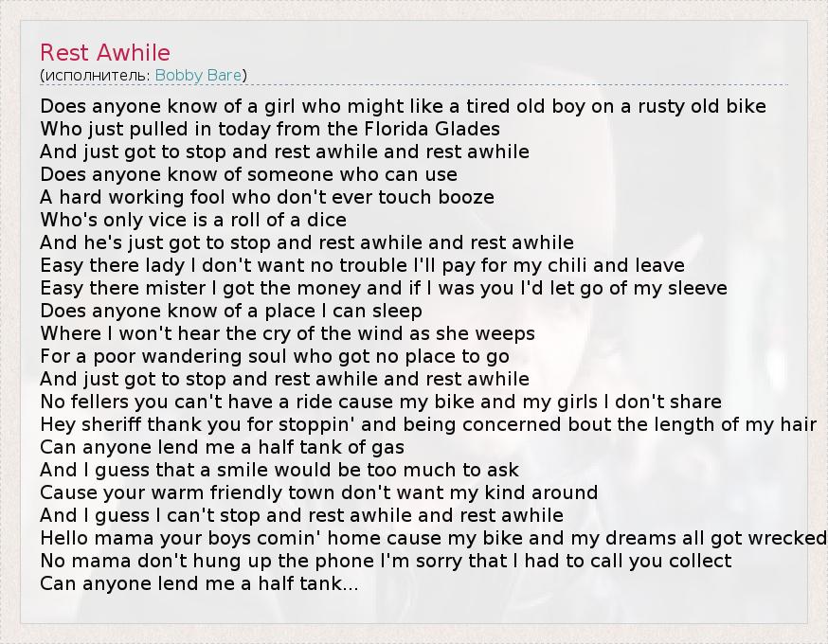Click the first "half tank of gas" line
This screenshot has width=828, height=644.
click(223, 447)
